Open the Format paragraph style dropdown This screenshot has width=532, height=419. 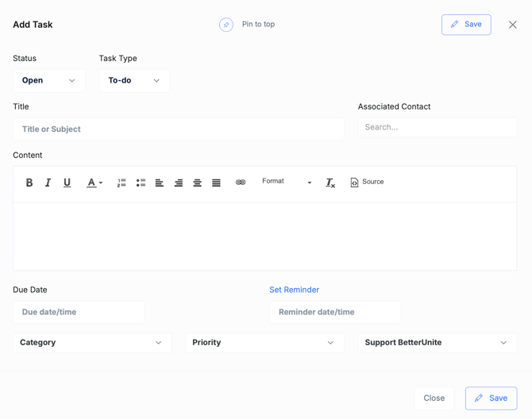286,182
